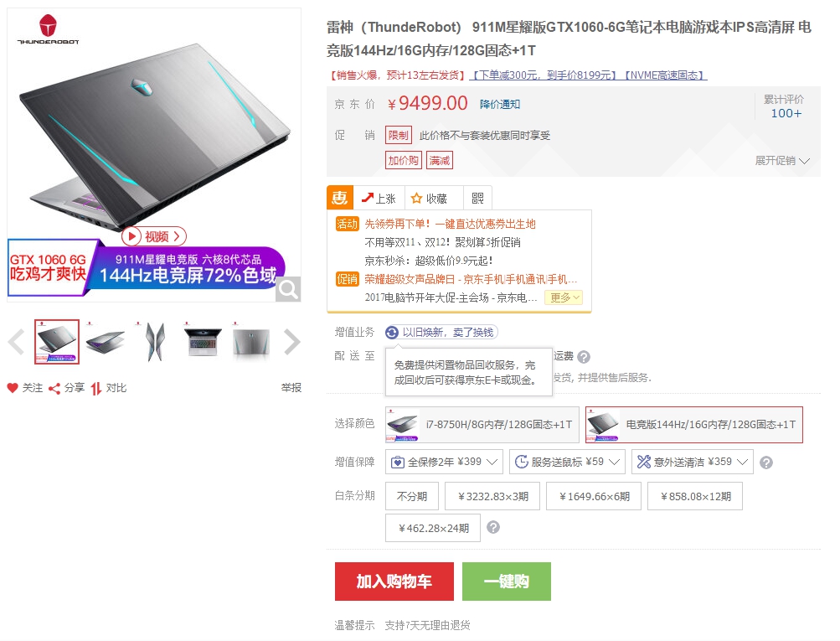This screenshot has width=840, height=641.
Task: Open 意外送清洁 ¥359 dropdown
Action: click(693, 462)
